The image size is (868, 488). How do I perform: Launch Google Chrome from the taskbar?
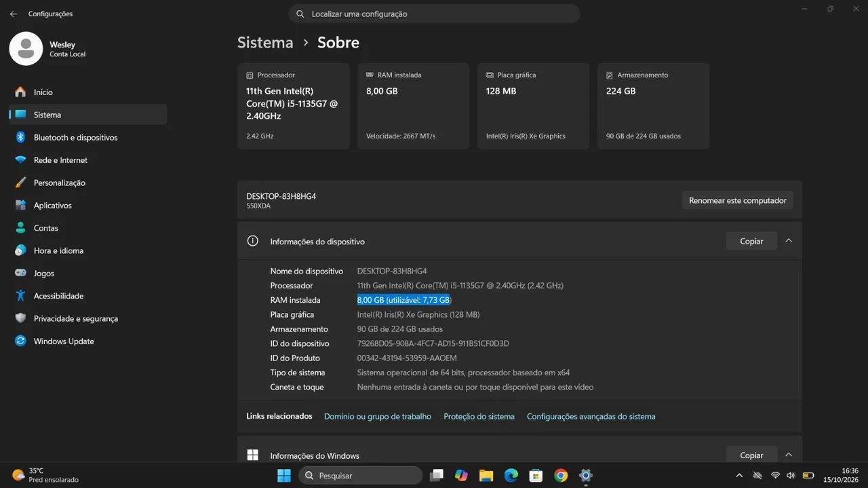click(561, 475)
